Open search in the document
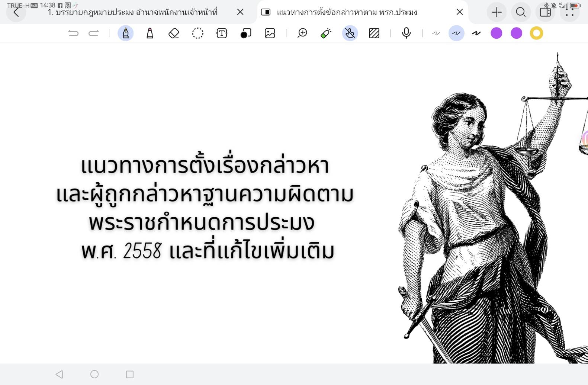The image size is (588, 385). pos(521,12)
